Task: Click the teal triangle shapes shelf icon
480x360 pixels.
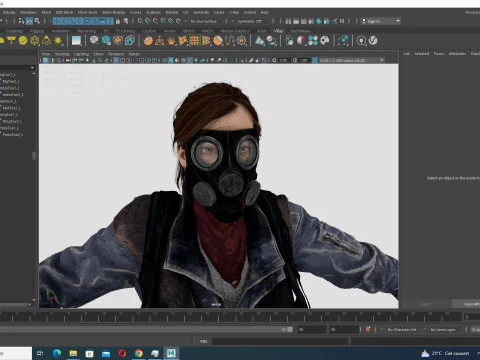Action: point(260,41)
